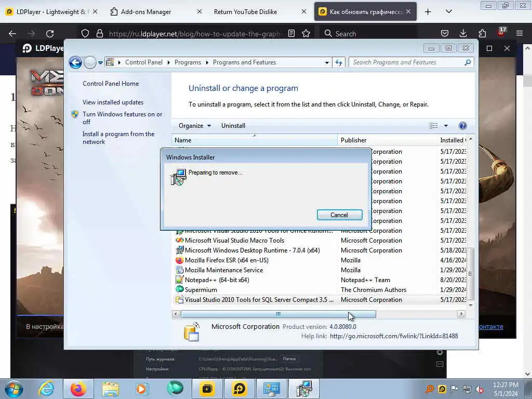Reload the page in Firefox
532x399 pixels.
pos(50,34)
